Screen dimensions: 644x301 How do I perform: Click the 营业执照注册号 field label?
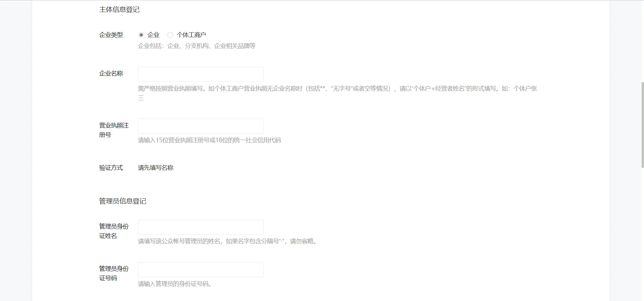coord(114,130)
